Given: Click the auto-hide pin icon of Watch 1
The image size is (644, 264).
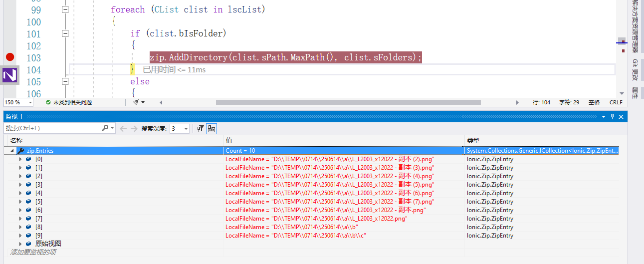Looking at the screenshot, I should [613, 116].
